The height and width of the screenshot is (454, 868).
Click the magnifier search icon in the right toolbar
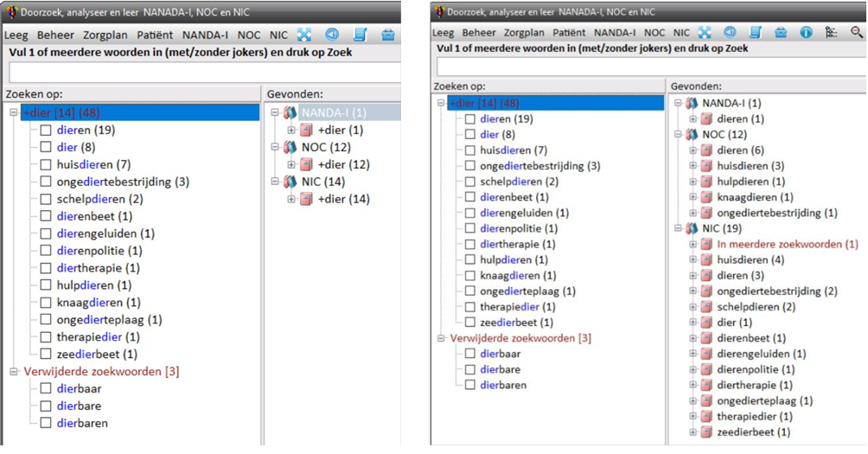pyautogui.click(x=857, y=33)
